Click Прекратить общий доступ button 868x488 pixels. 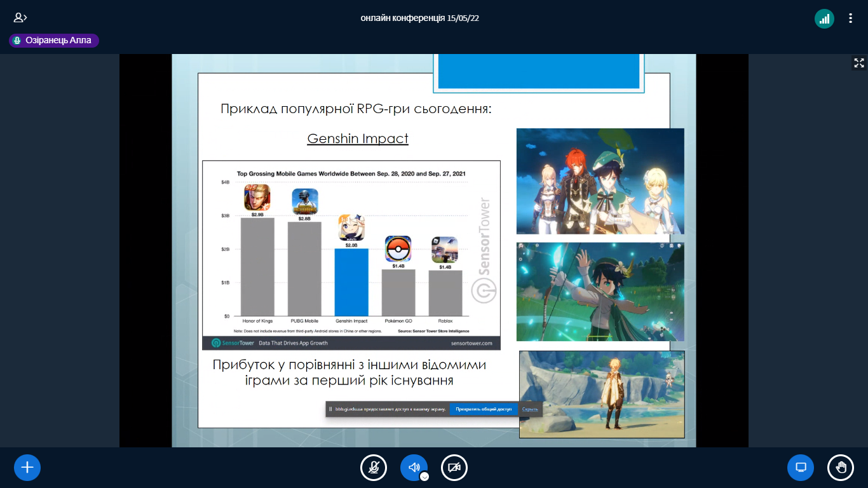click(484, 409)
